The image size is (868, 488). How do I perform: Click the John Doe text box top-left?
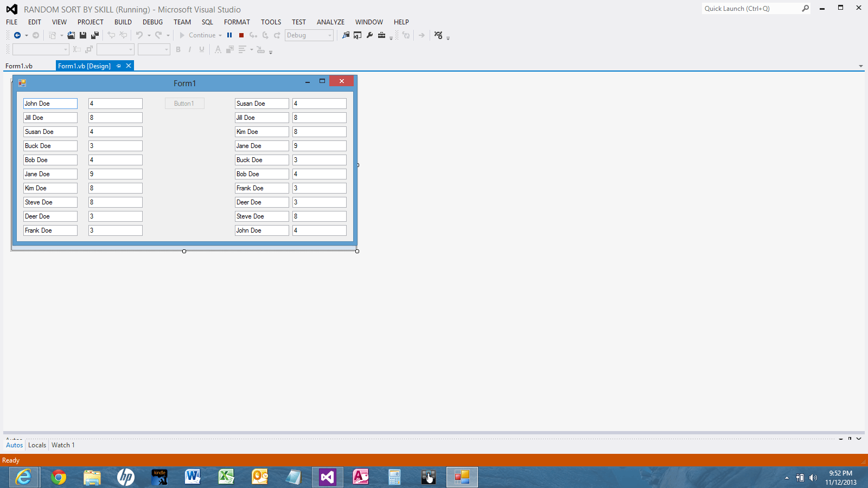tap(50, 104)
